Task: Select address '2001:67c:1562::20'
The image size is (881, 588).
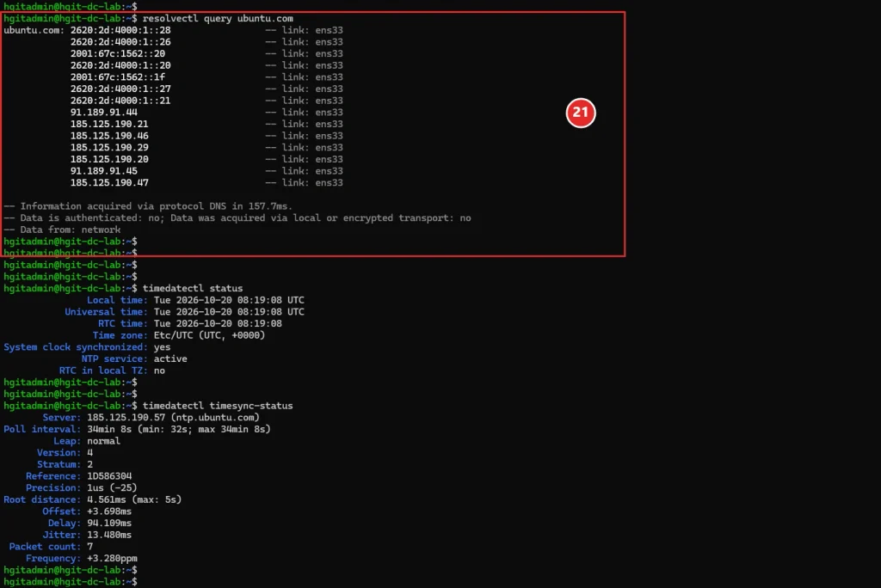Action: click(117, 54)
